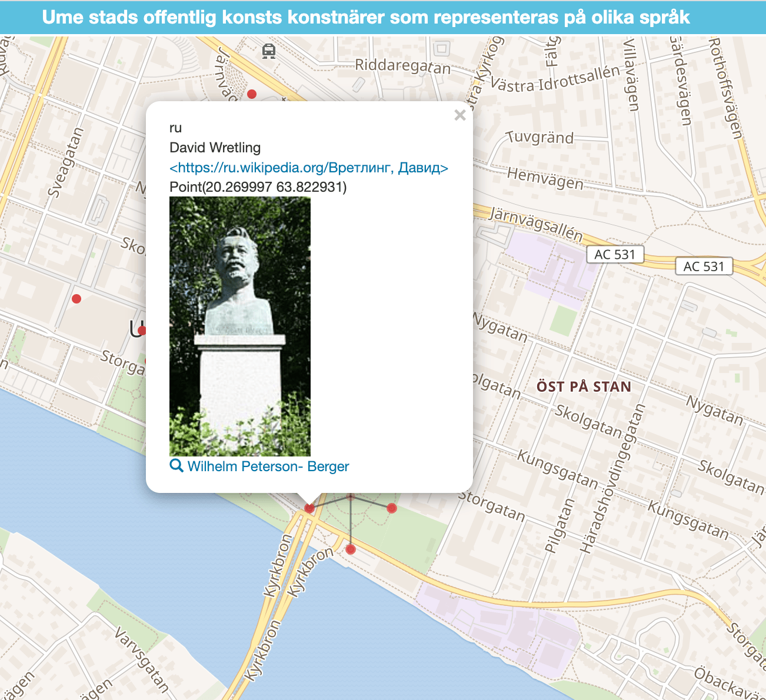Click the ÖST PÅ STAN district label
766x700 pixels.
pyautogui.click(x=584, y=386)
